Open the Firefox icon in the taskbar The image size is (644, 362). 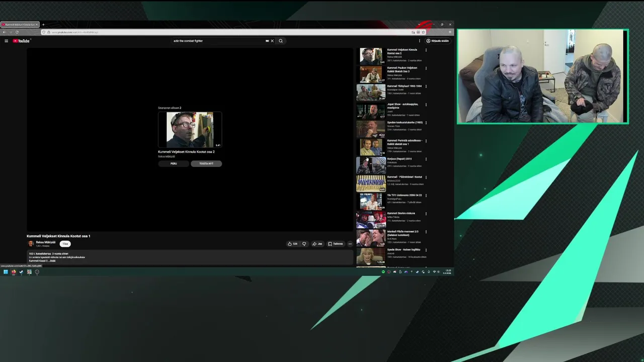click(x=14, y=272)
